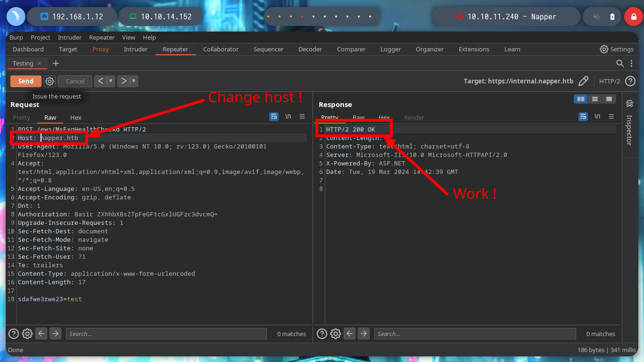Open request search settings gear
This screenshot has width=644, height=362.
coord(27,334)
